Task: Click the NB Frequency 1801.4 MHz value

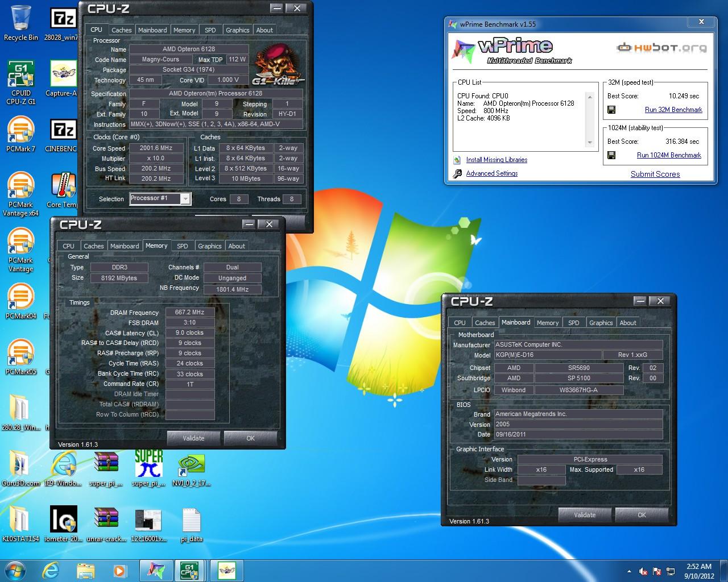Action: 232,289
